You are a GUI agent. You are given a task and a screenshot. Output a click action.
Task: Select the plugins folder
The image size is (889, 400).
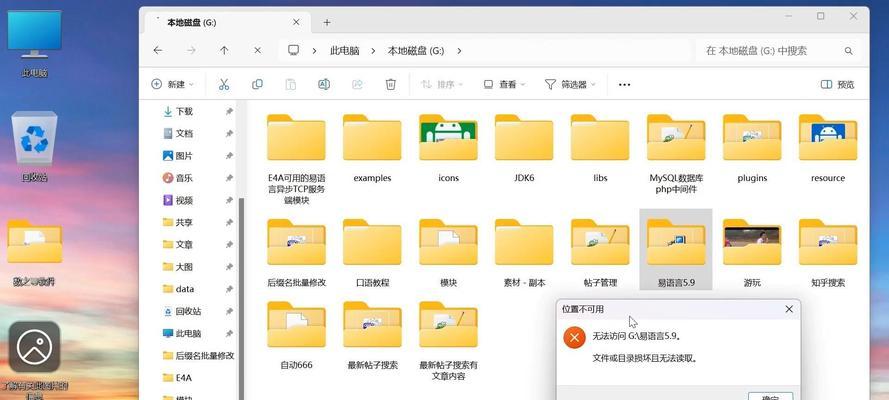(752, 149)
